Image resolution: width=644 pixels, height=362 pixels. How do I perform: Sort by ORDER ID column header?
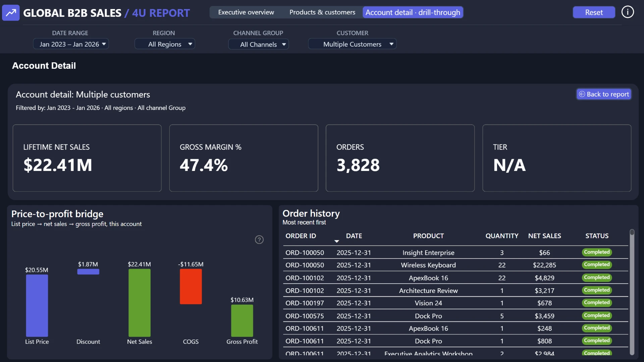point(301,236)
